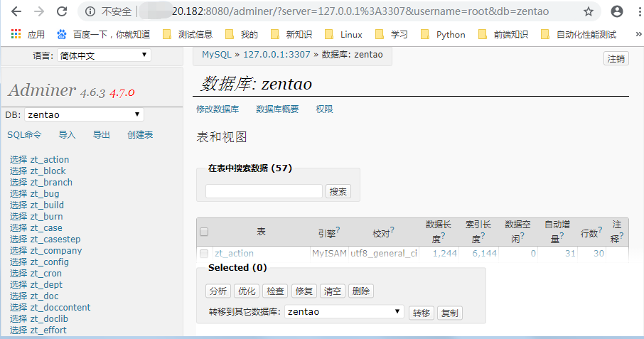Click the 检查 button
The image size is (644, 339).
pyautogui.click(x=275, y=291)
